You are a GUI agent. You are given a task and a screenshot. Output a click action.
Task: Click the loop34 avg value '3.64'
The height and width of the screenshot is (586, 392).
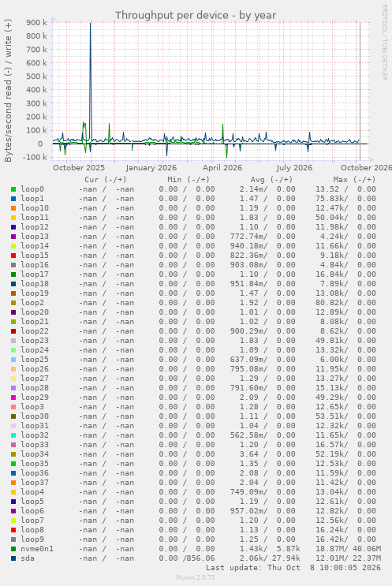click(249, 454)
